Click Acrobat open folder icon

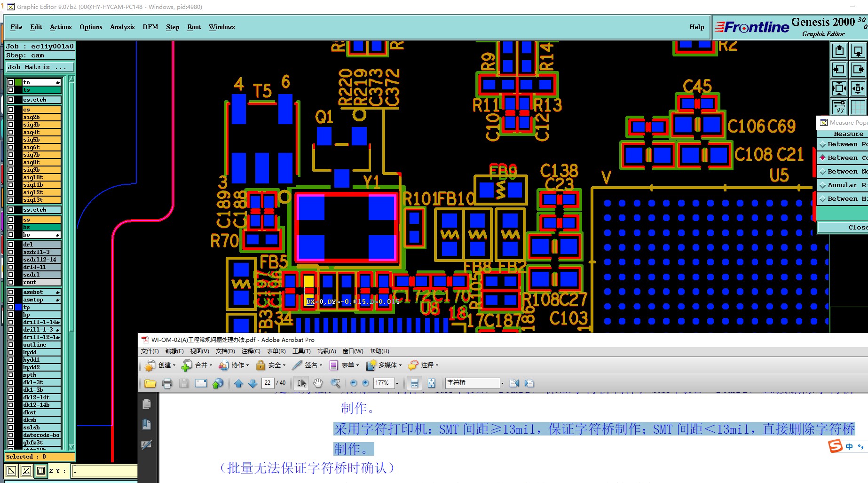click(x=150, y=383)
